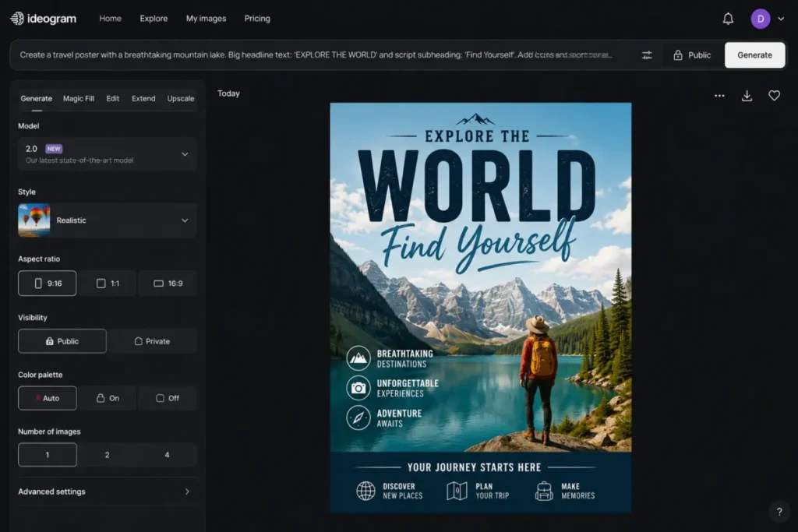Turn color palette On
798x532 pixels.
click(x=108, y=398)
